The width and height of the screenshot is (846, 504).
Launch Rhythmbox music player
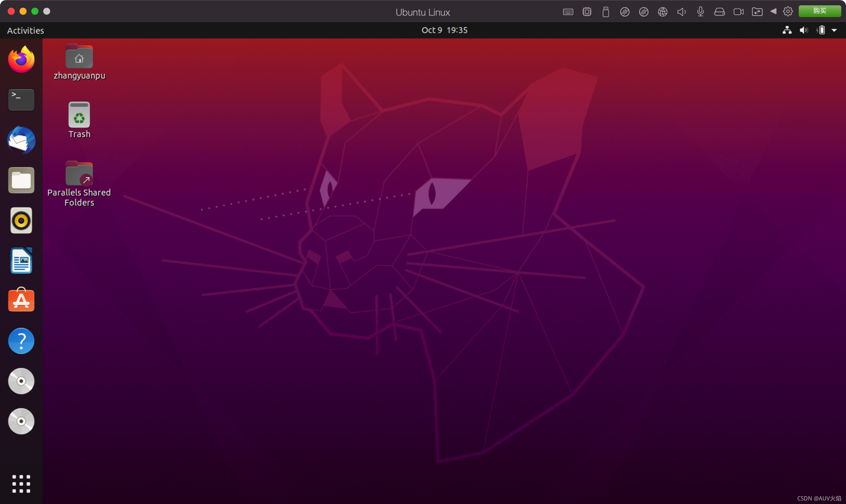tap(21, 221)
